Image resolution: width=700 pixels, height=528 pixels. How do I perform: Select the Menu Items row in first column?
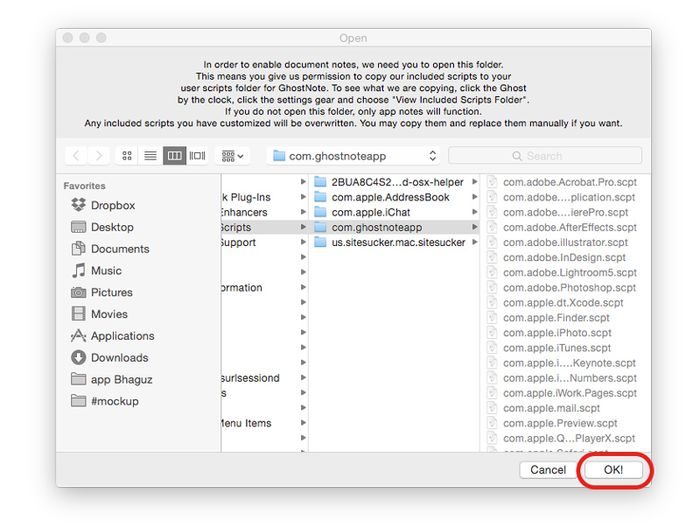264,423
